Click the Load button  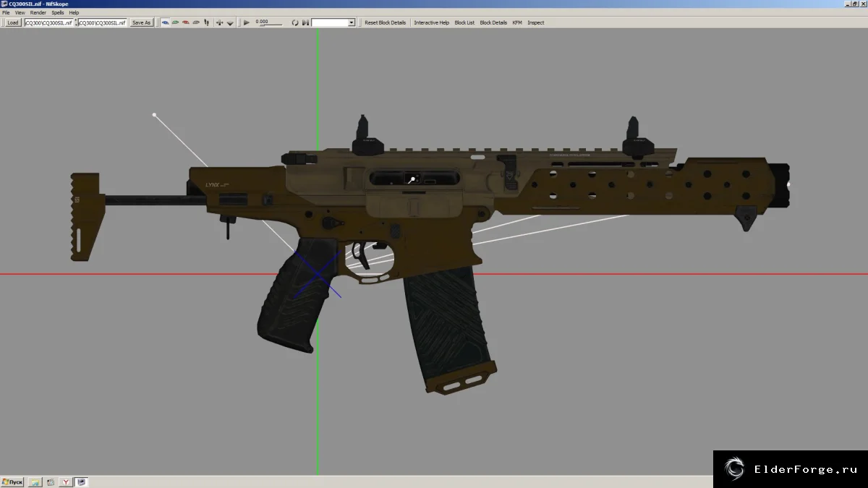coord(13,22)
